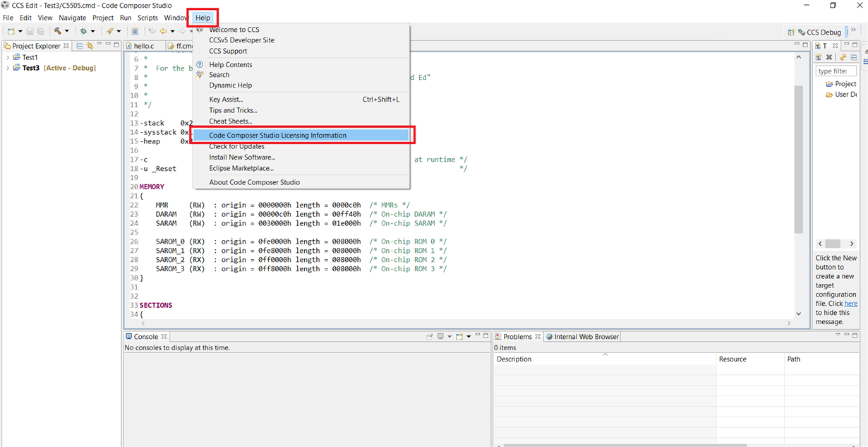This screenshot has height=447, width=868.
Task: Select CCS Support menu entry
Action: pos(301,51)
